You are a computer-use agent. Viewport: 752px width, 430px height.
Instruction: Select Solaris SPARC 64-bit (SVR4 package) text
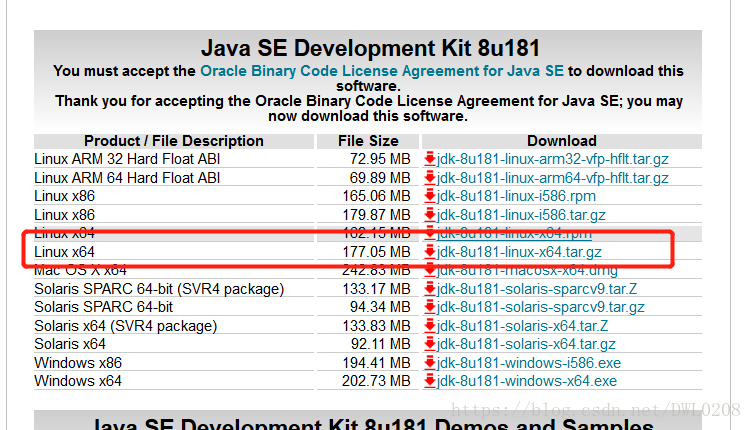(x=159, y=289)
